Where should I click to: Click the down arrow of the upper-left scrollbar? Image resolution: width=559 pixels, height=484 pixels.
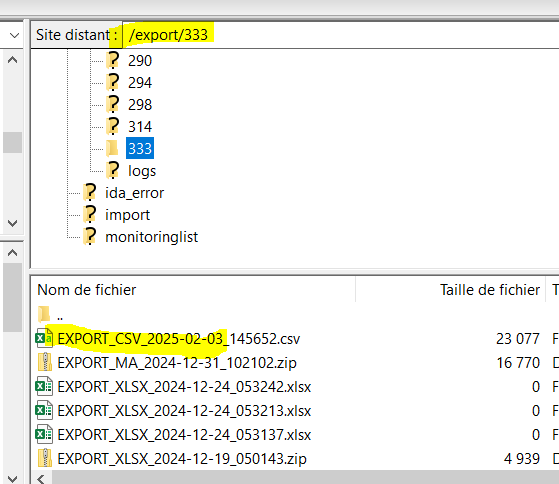[x=12, y=223]
